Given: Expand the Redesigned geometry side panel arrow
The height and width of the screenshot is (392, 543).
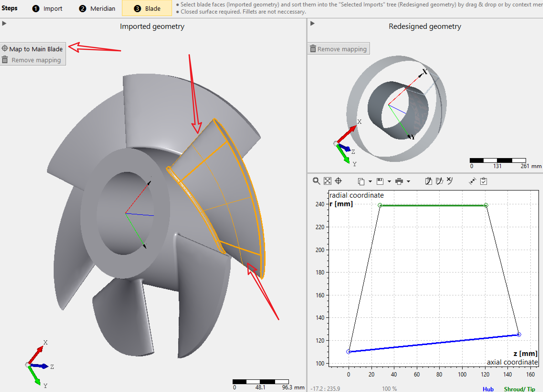Looking at the screenshot, I should click(x=313, y=23).
